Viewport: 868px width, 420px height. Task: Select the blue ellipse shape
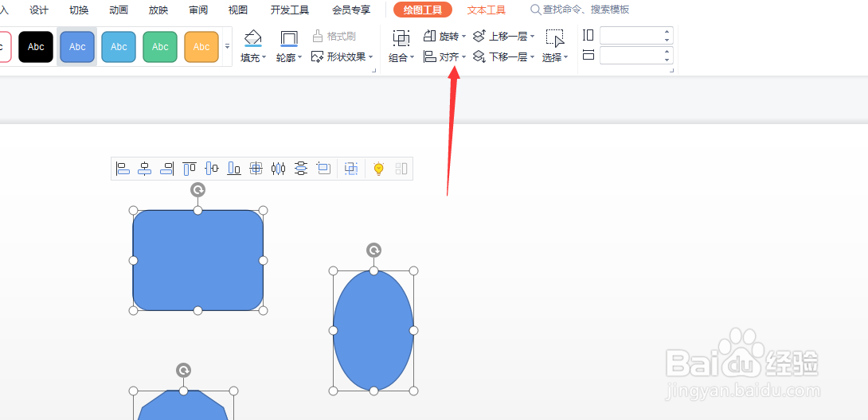tap(373, 330)
